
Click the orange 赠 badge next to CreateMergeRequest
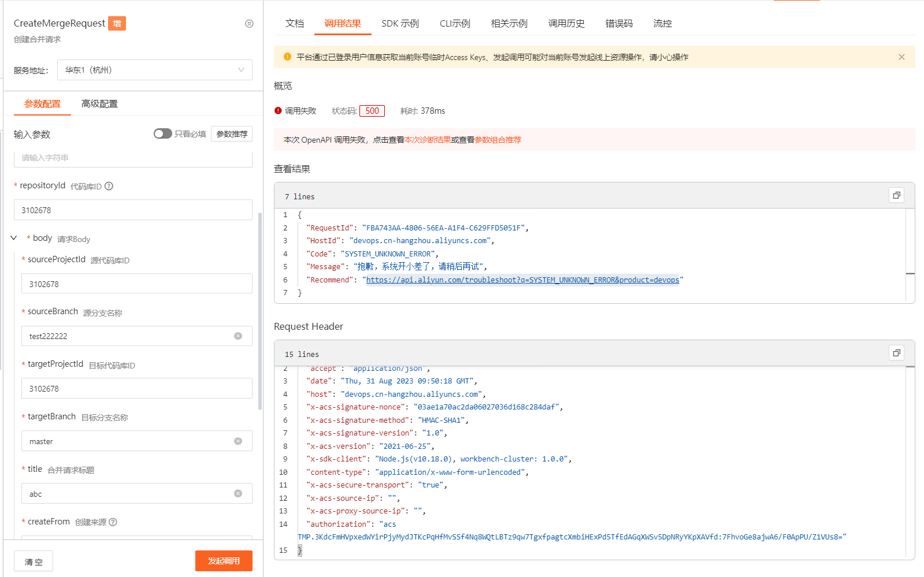pos(117,24)
